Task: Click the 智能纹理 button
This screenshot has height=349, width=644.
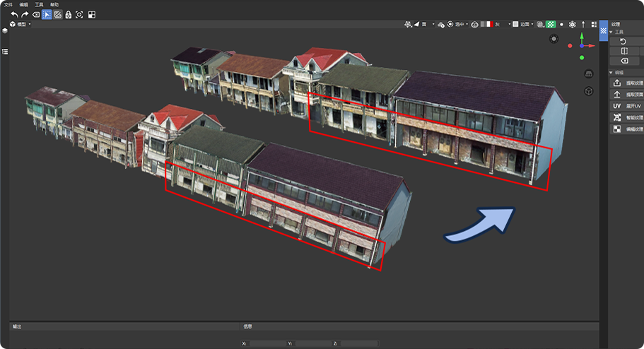Action: click(626, 117)
